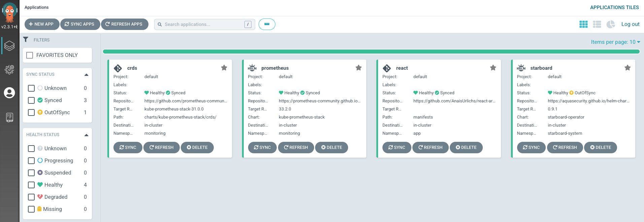Toggle the status bar ruler button
Image resolution: width=644 pixels, height=222 pixels.
click(x=267, y=24)
